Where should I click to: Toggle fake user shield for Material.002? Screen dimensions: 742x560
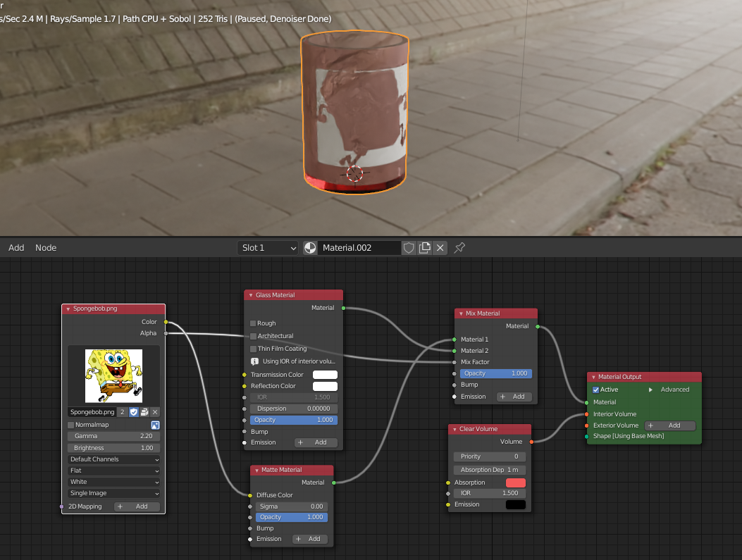(x=409, y=248)
